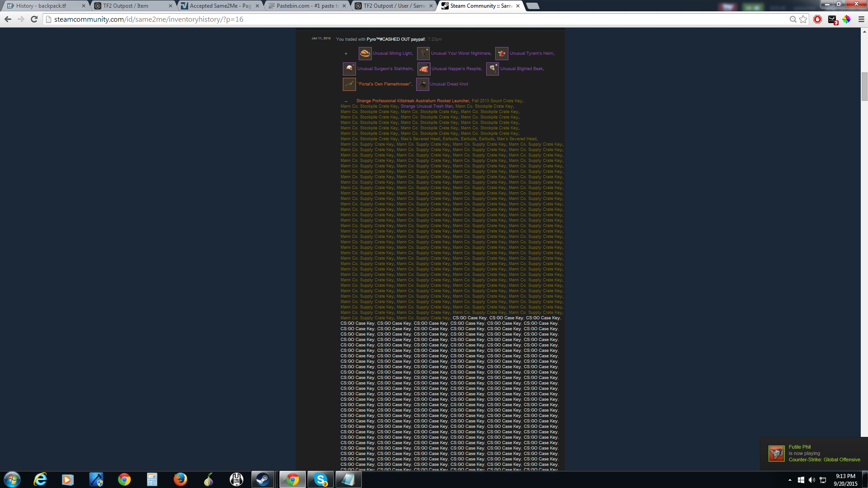This screenshot has width=868, height=488.
Task: Click the Unusual Blighted Beak icon
Action: pos(492,69)
